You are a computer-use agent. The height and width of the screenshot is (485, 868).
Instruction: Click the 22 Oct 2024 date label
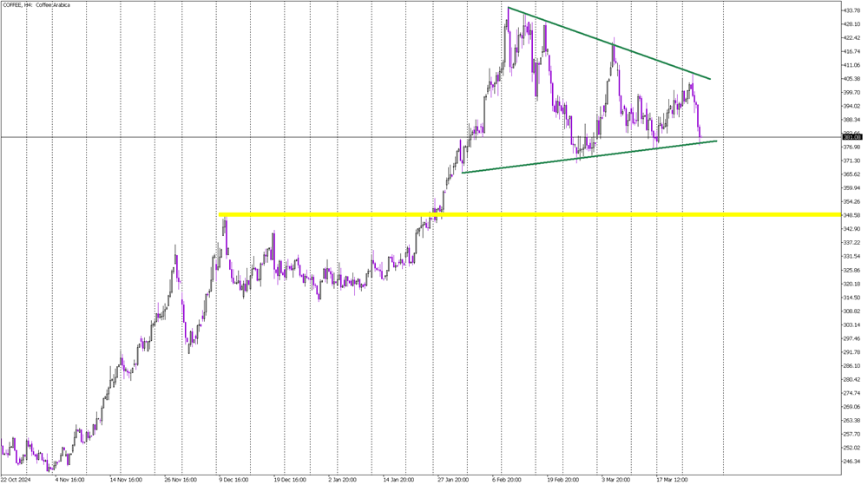[16, 480]
